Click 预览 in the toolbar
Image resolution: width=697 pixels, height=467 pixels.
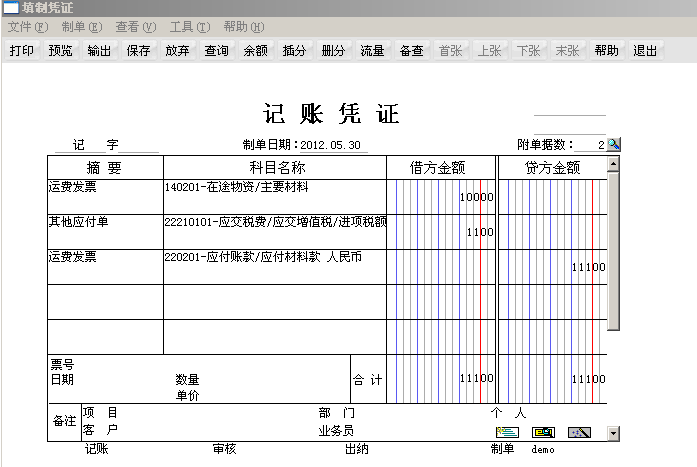click(x=61, y=51)
